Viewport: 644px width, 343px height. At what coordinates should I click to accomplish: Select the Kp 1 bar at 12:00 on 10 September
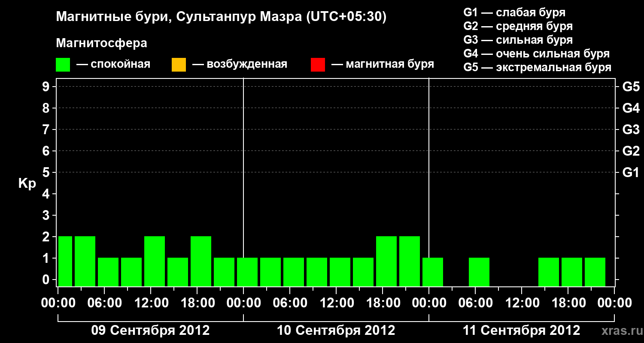tap(340, 272)
